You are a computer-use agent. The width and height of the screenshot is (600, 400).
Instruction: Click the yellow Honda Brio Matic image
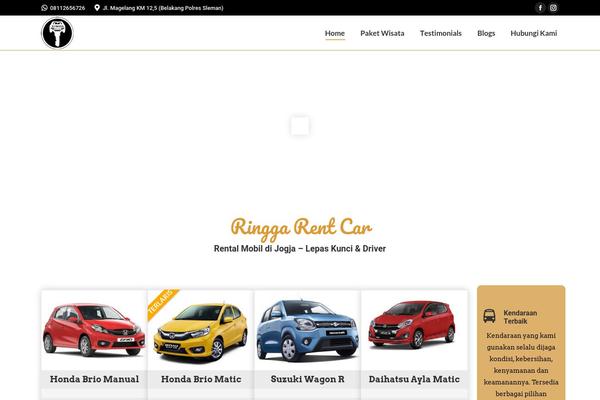click(201, 332)
